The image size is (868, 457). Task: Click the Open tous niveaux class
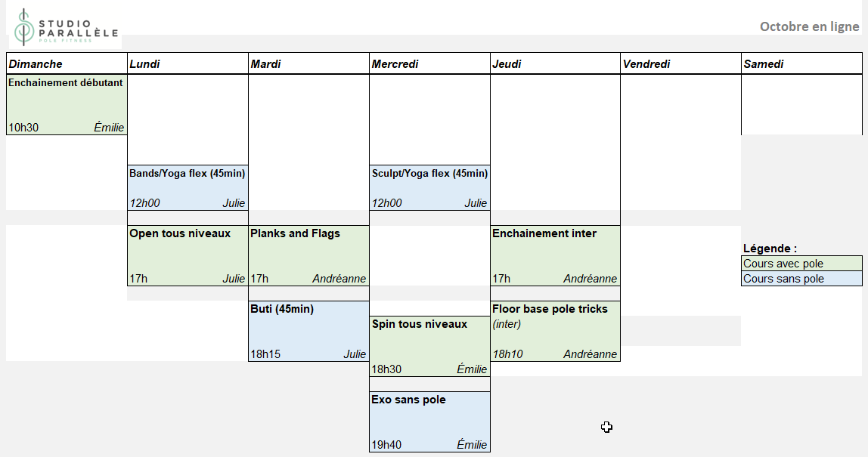[188, 255]
